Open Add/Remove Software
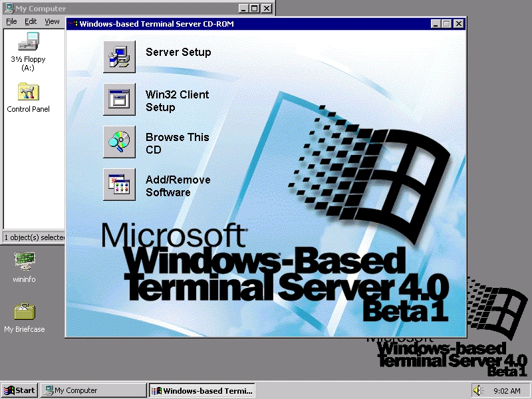This screenshot has height=399, width=532. coord(120,184)
